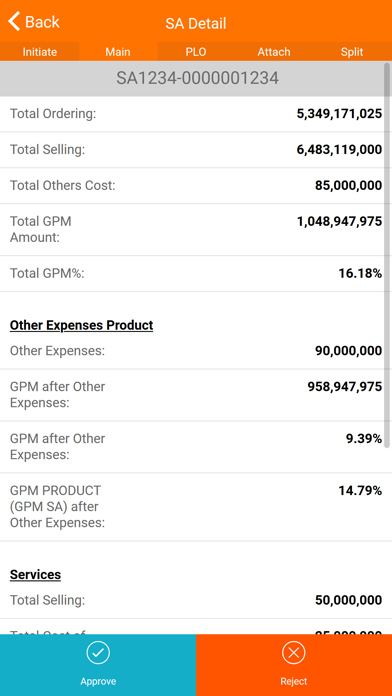Switch to the Split tab
392x696 pixels.
352,51
